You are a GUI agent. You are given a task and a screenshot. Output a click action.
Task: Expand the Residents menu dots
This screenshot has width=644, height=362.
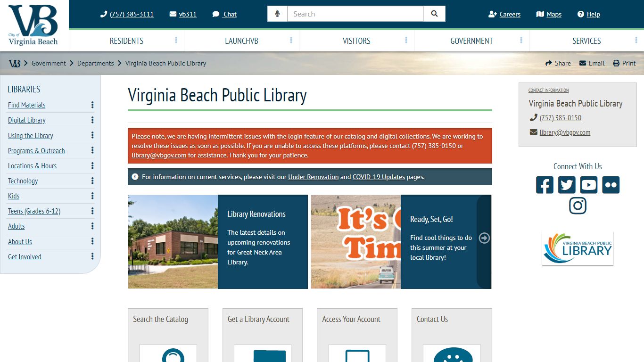(x=176, y=41)
